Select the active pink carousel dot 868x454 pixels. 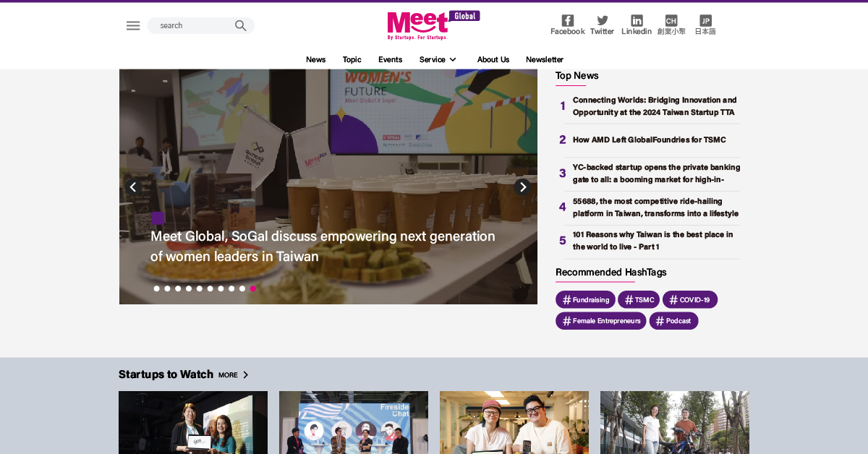(x=253, y=288)
